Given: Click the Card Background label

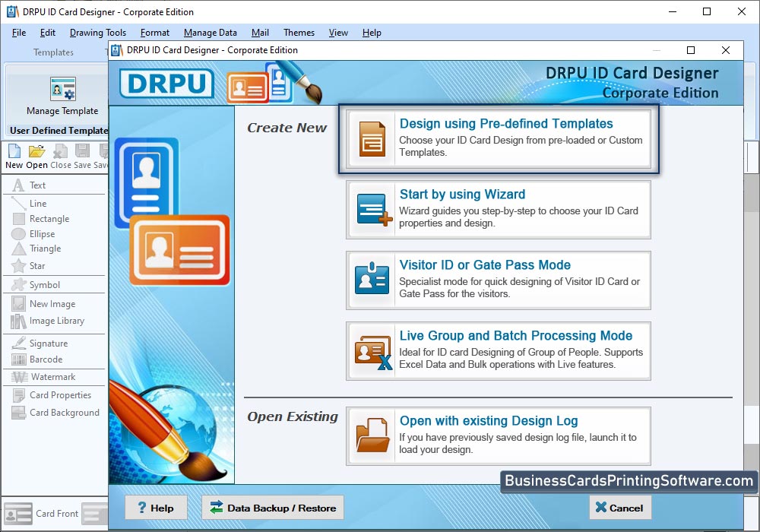Looking at the screenshot, I should tap(65, 413).
